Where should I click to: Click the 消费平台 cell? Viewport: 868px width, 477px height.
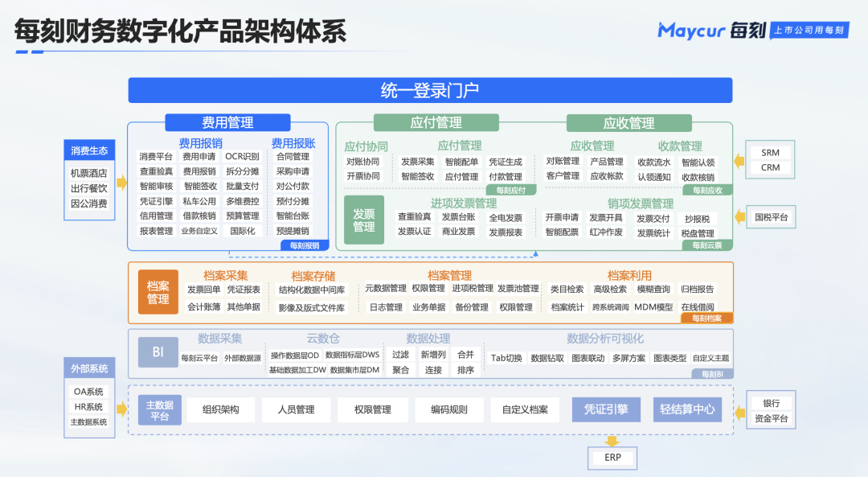click(156, 156)
